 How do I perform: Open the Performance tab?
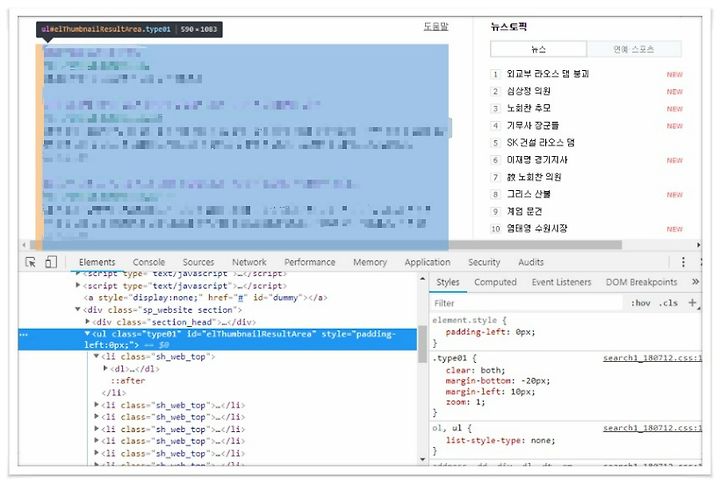pos(309,262)
